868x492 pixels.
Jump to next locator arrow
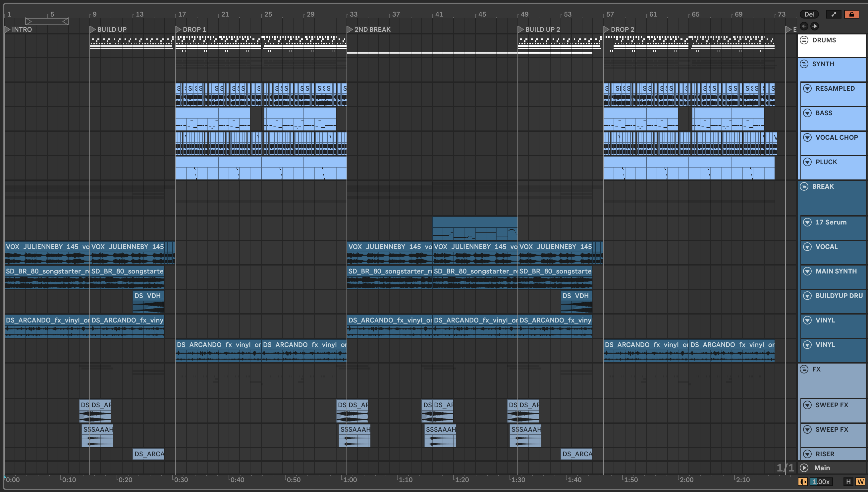tap(815, 26)
